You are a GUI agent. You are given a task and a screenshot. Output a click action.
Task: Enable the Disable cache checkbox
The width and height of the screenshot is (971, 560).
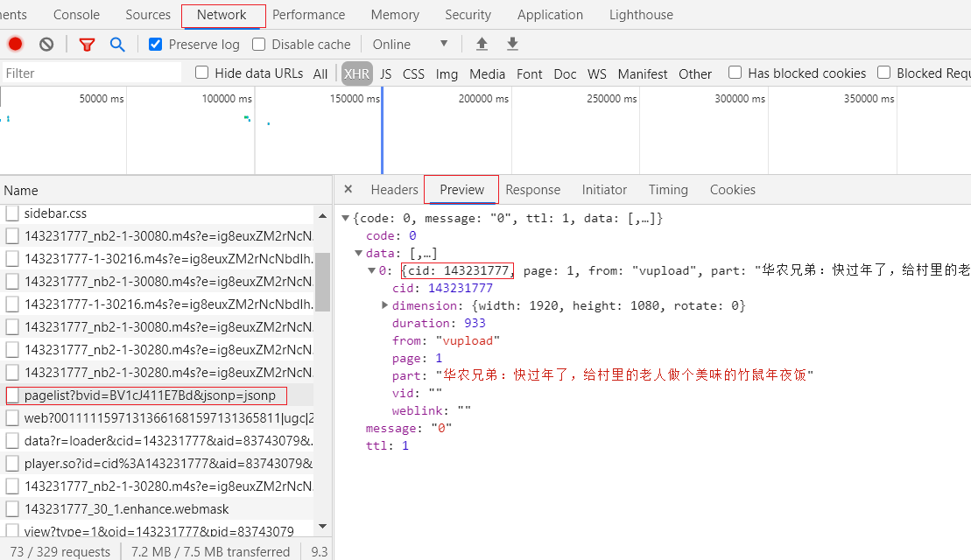coord(259,44)
